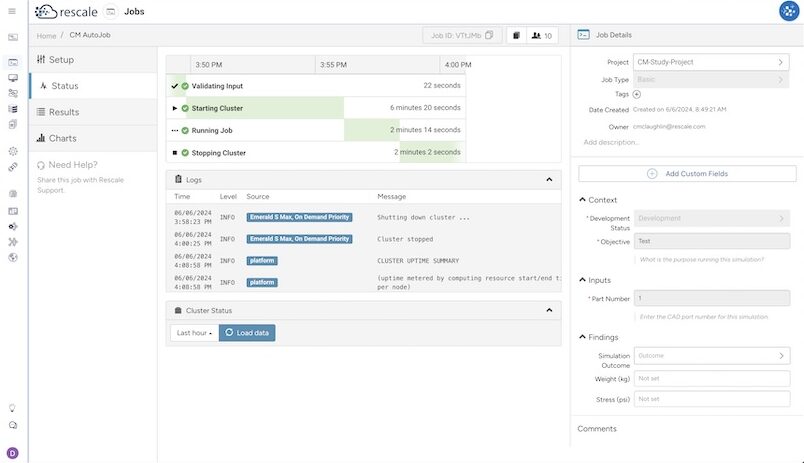The width and height of the screenshot is (804, 463).
Task: Go to Home breadcrumb
Action: (x=46, y=35)
